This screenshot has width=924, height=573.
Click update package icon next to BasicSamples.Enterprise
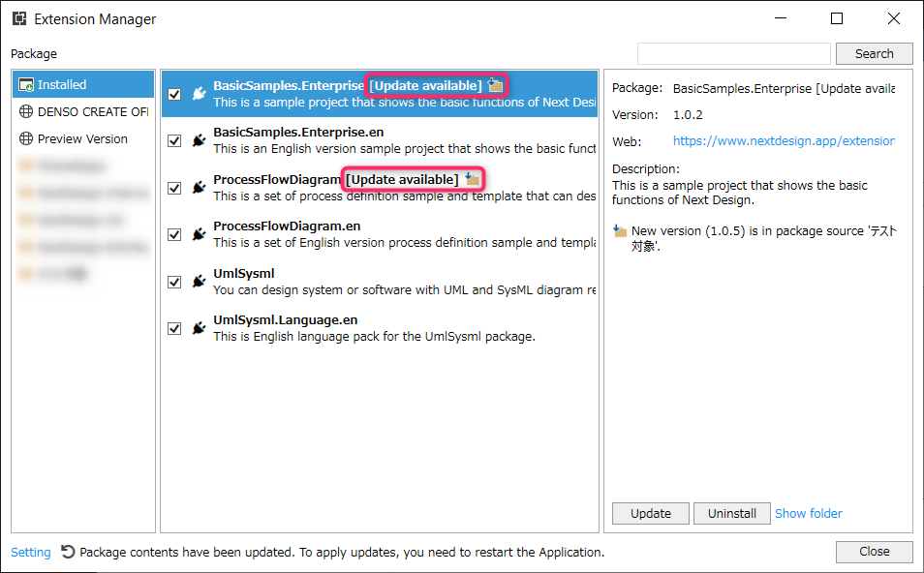click(496, 85)
